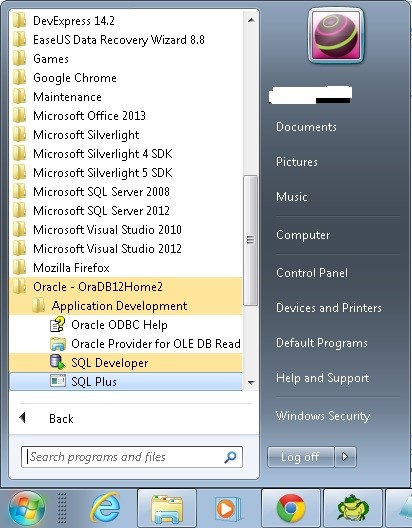Open the Mozilla Firefox folder

(126, 268)
